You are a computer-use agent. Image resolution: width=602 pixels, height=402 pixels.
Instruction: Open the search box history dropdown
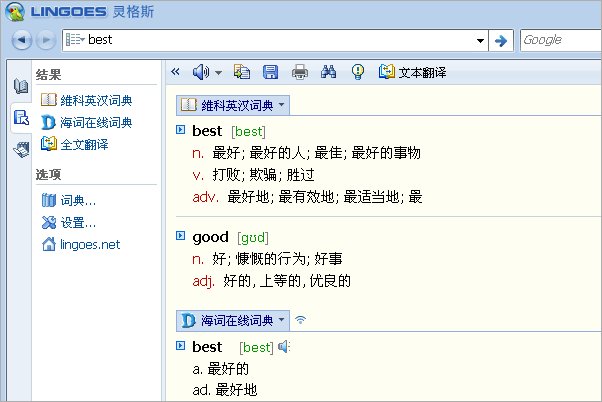coord(480,40)
